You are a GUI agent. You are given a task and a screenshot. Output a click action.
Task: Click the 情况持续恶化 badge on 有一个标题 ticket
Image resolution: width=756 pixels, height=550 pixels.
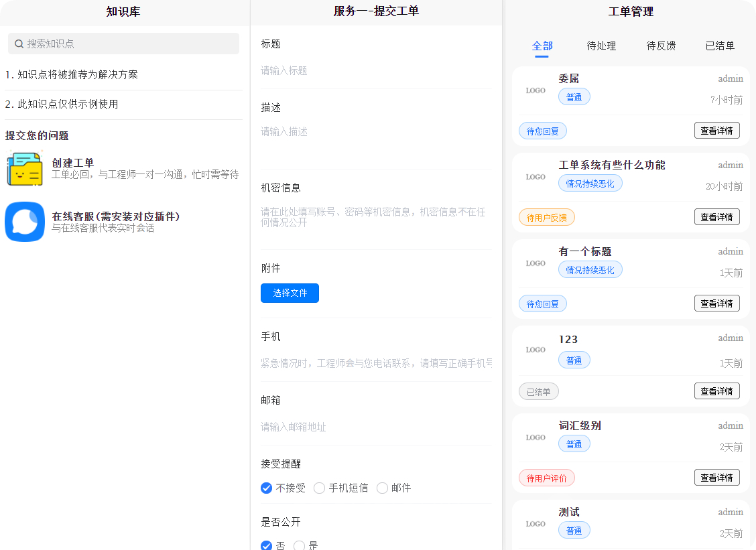click(590, 269)
